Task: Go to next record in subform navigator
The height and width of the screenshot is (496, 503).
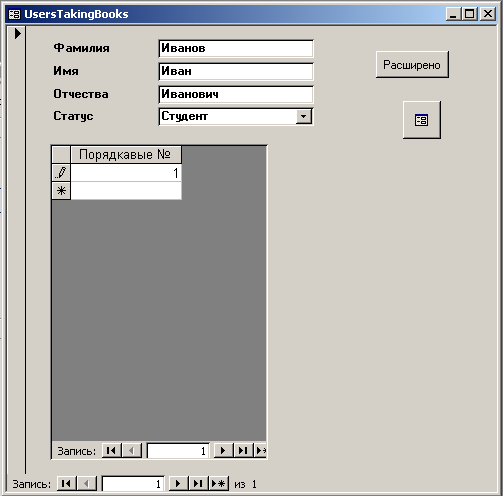Action: tap(223, 451)
